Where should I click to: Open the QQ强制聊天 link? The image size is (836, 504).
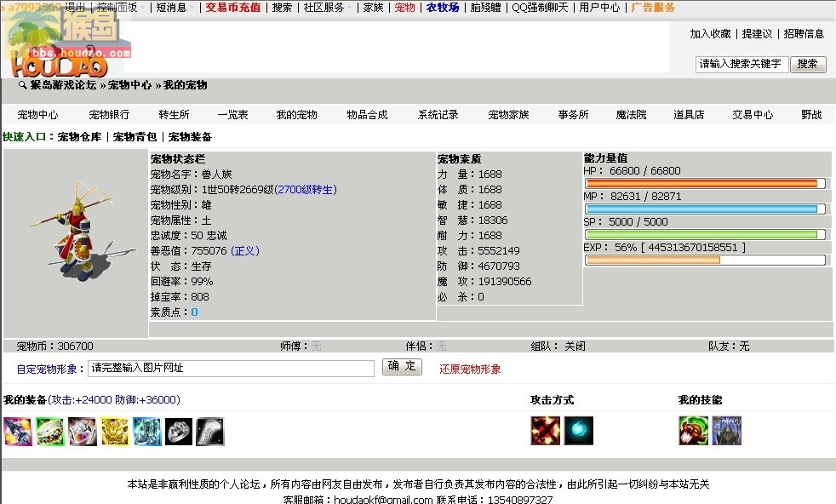(x=540, y=8)
